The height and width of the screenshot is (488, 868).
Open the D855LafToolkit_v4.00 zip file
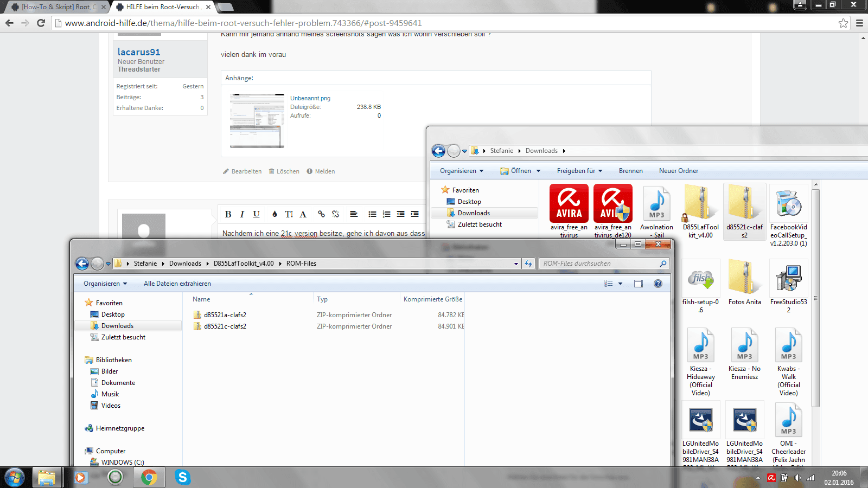pos(700,212)
